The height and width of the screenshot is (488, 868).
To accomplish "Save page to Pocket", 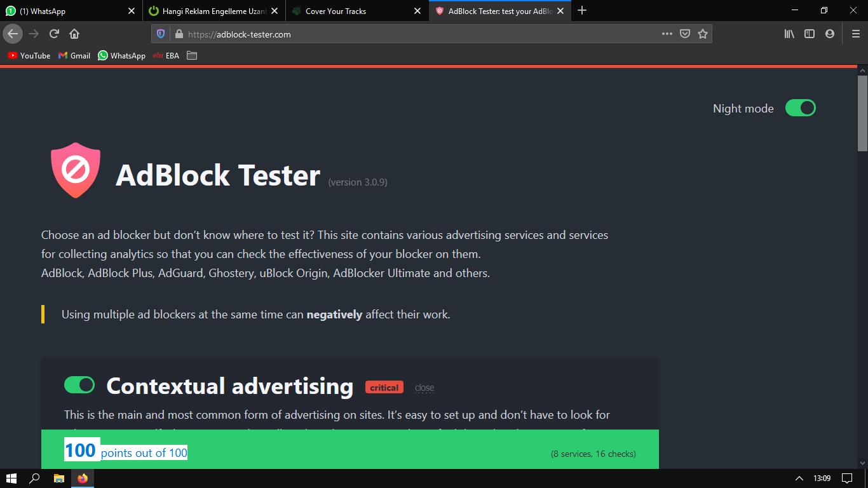I will click(x=684, y=34).
